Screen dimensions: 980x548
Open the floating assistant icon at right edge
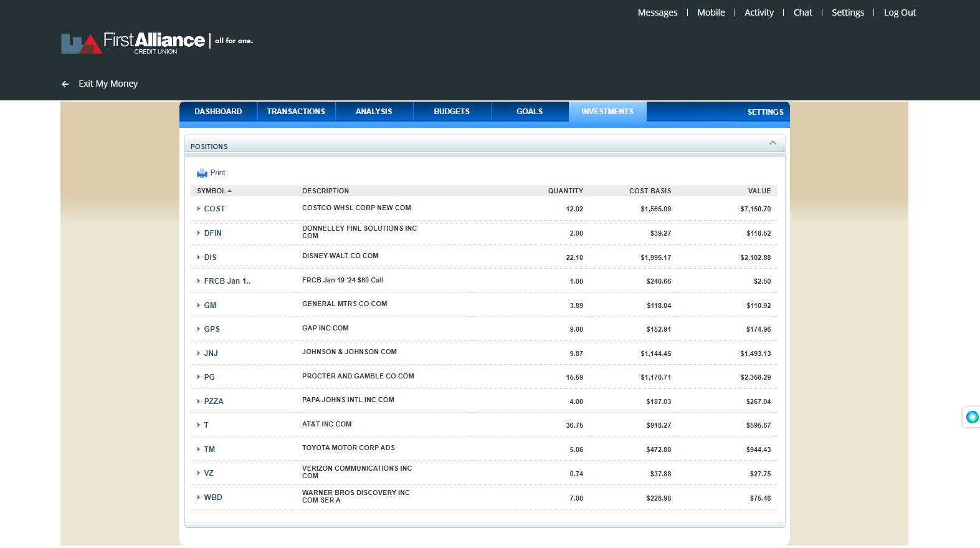[x=972, y=417]
